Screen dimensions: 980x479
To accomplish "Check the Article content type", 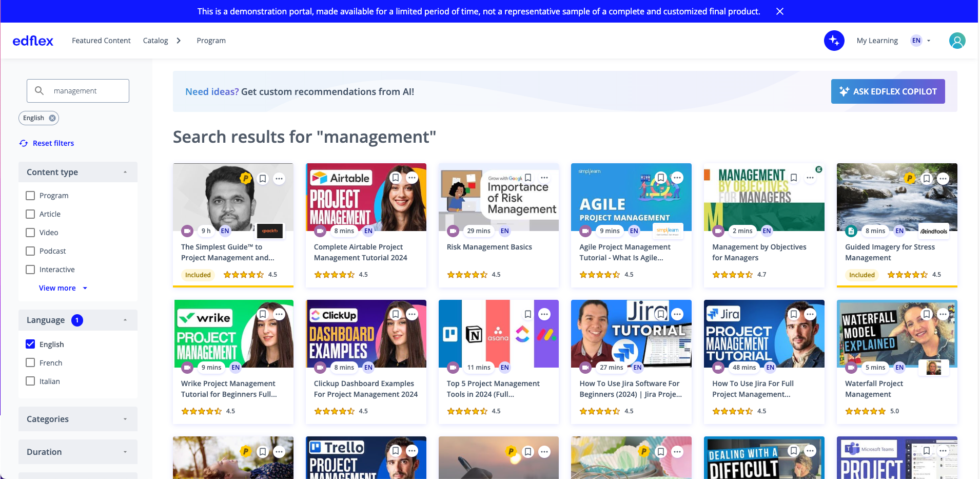I will (30, 214).
